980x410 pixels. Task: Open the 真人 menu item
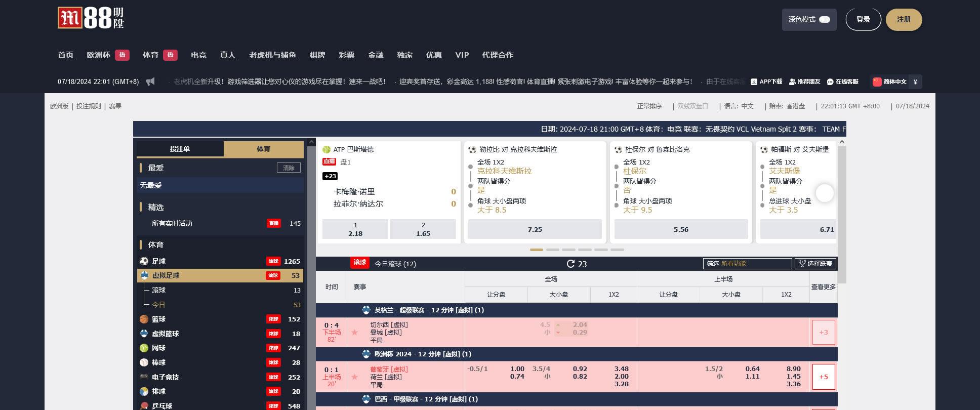(228, 55)
